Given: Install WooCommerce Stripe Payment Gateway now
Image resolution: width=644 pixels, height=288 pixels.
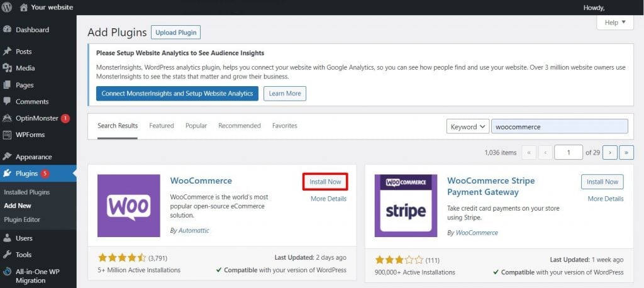Looking at the screenshot, I should tap(602, 182).
